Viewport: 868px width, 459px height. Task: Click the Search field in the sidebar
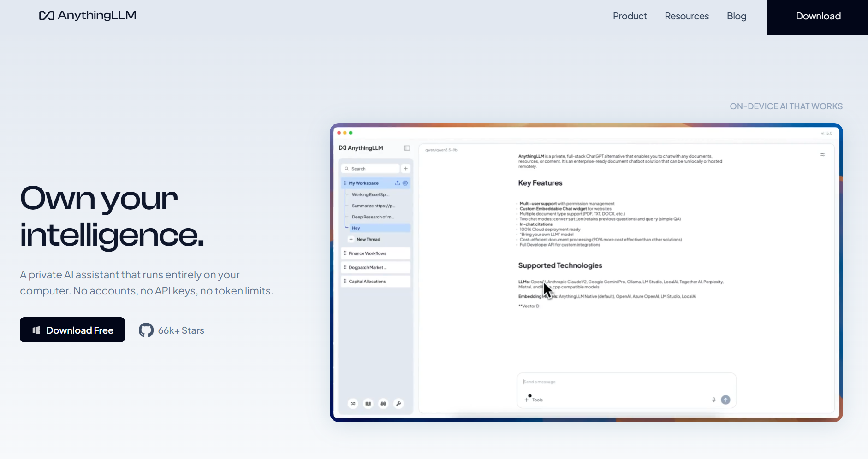(370, 169)
